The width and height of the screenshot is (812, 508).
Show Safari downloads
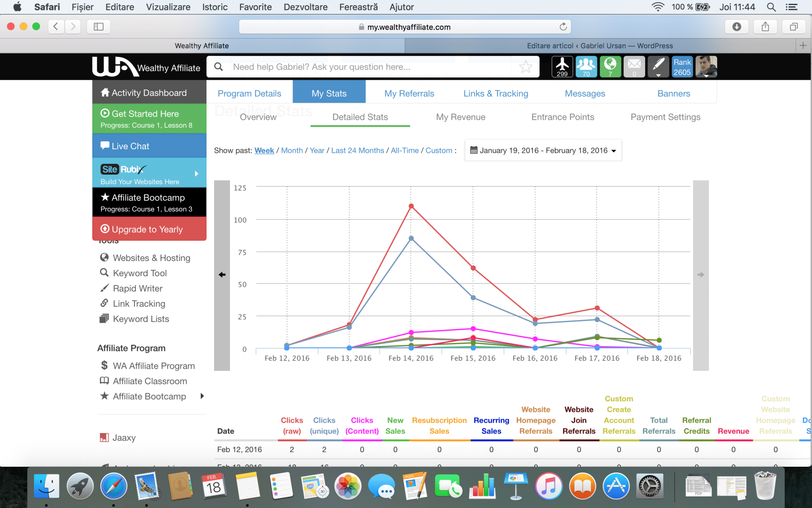tap(737, 27)
